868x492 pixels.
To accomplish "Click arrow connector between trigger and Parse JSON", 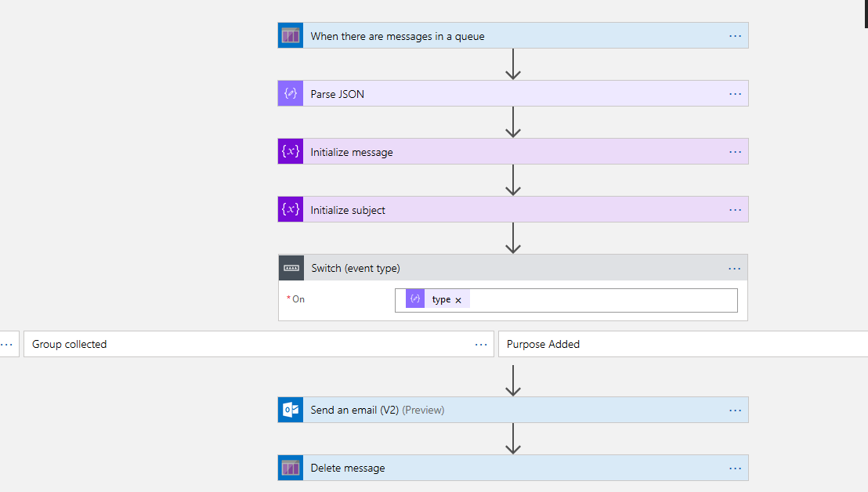I will (x=513, y=64).
